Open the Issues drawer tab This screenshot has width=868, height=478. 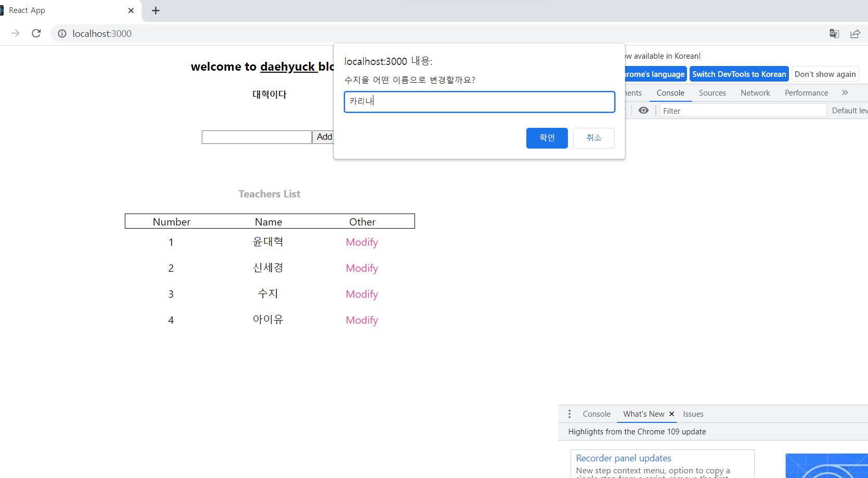click(693, 414)
